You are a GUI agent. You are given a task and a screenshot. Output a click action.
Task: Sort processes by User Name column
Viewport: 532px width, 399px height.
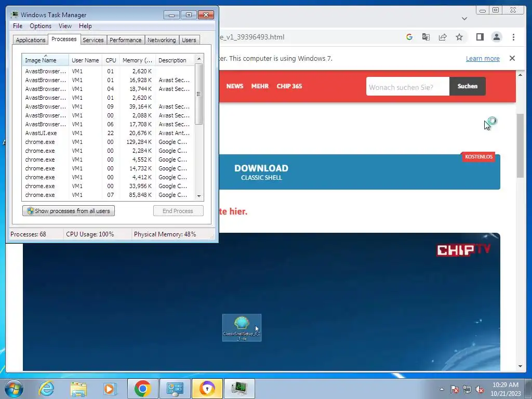[x=85, y=60]
